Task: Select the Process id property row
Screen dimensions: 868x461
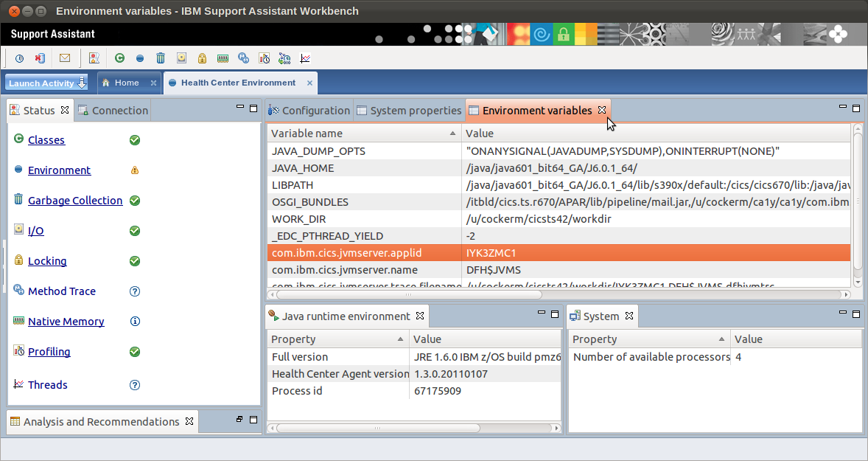Action: point(414,391)
